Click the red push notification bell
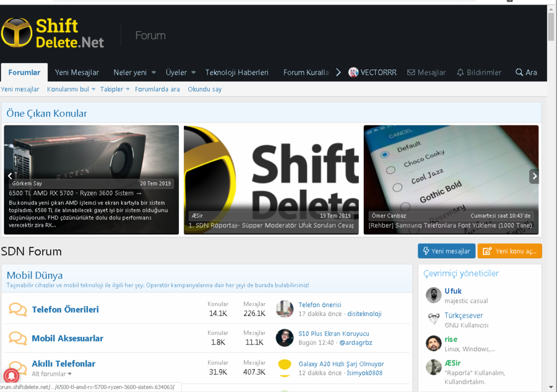The height and width of the screenshot is (392, 557). (11, 376)
